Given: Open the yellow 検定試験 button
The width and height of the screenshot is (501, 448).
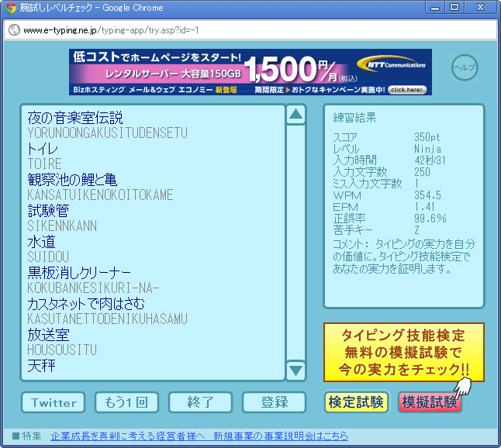Looking at the screenshot, I should coord(356,402).
